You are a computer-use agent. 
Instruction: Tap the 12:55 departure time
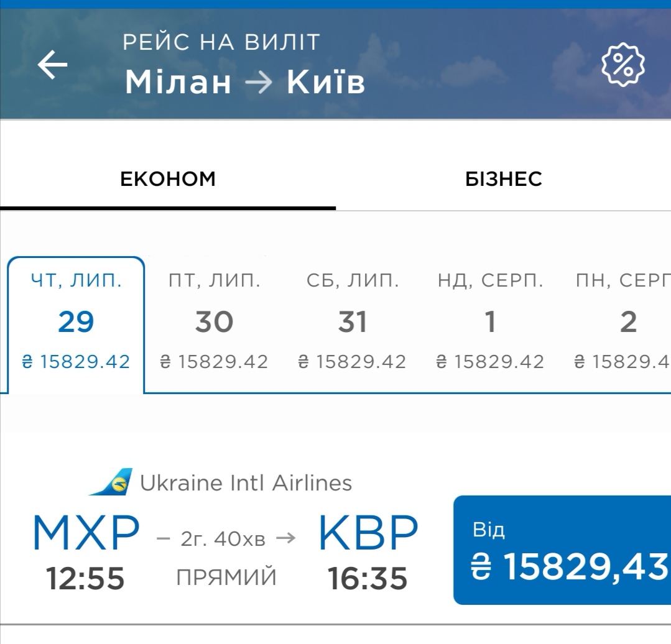coord(85,578)
